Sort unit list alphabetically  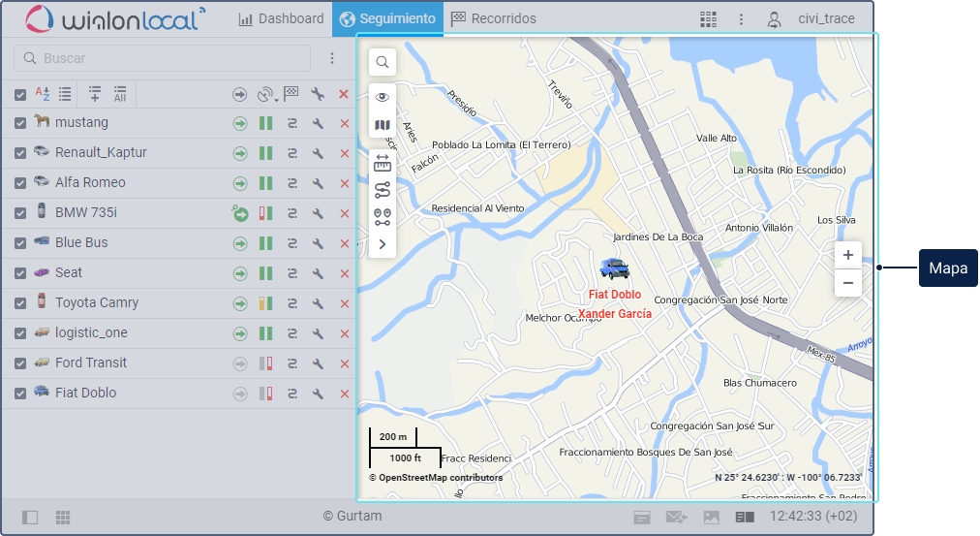point(43,94)
